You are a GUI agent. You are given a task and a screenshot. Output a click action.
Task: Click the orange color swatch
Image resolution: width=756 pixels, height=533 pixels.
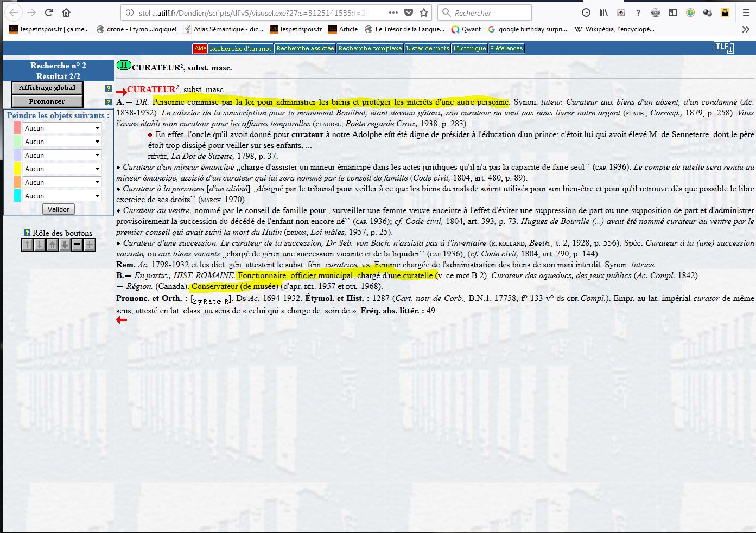pos(17,183)
